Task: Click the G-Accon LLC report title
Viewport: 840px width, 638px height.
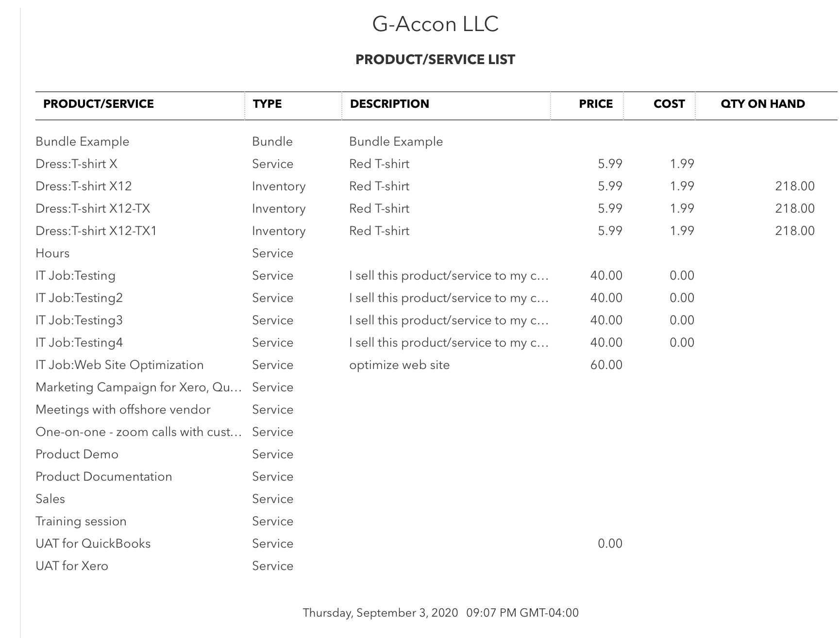Action: pos(435,24)
